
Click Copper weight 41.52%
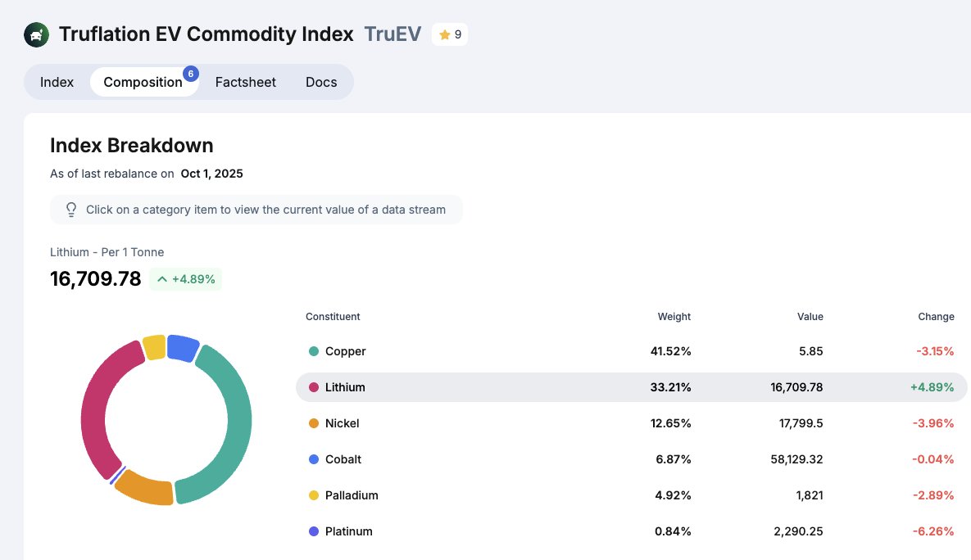670,351
